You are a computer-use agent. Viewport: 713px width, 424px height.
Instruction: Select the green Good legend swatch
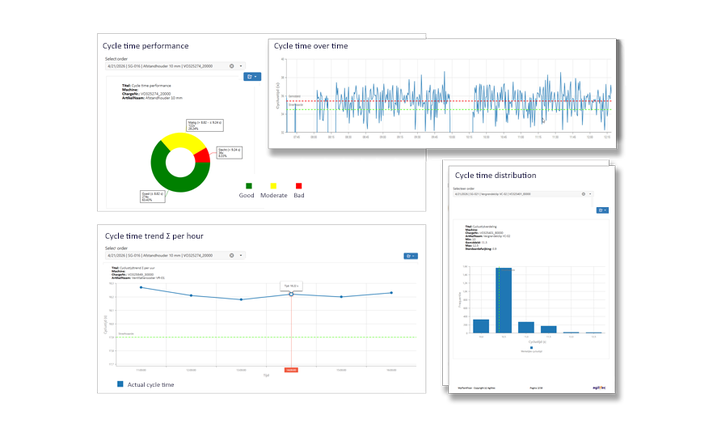[249, 186]
